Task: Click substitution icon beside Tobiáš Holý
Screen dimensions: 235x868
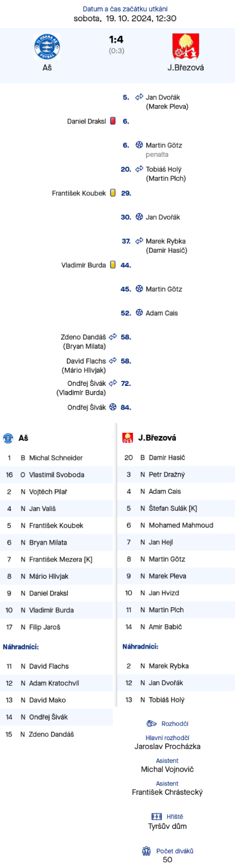Action: (139, 169)
